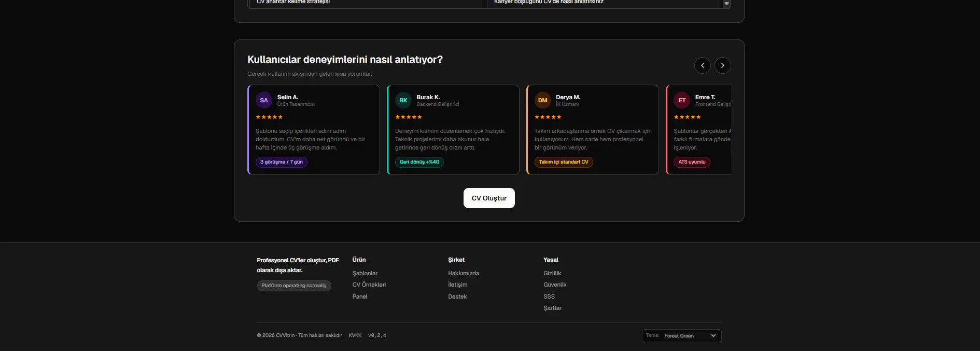Click Burak K. name in testimonial
Screen dimensions: 980x351
[x=428, y=97]
